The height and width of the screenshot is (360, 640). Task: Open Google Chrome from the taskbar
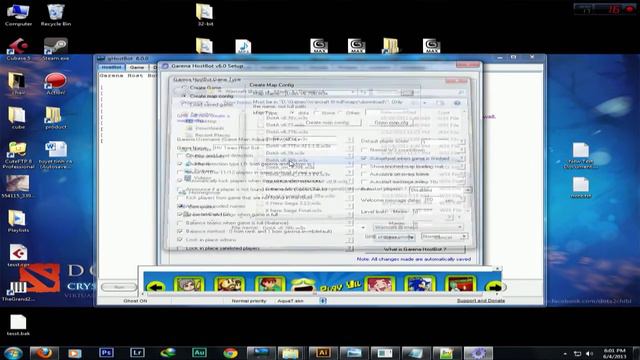231,353
